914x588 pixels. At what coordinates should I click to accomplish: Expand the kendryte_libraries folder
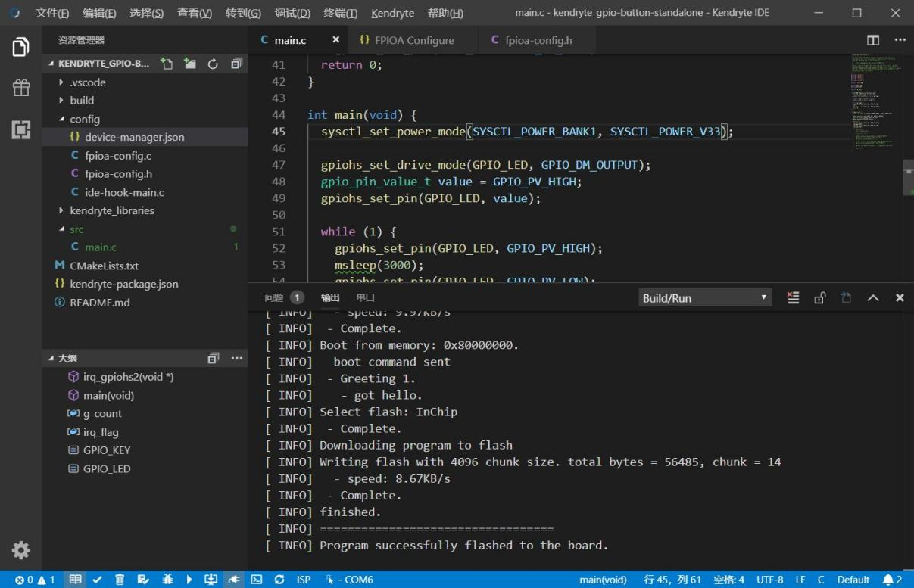[x=111, y=210]
